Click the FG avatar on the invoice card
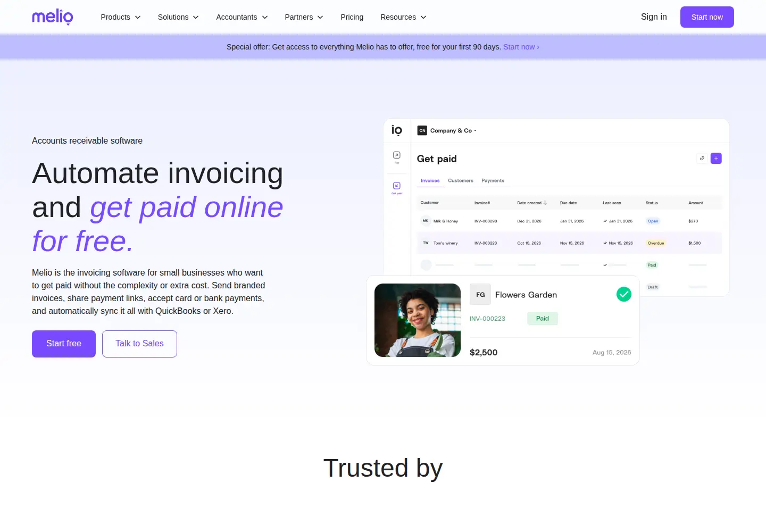Screen dimensions: 766x532 (x=480, y=294)
